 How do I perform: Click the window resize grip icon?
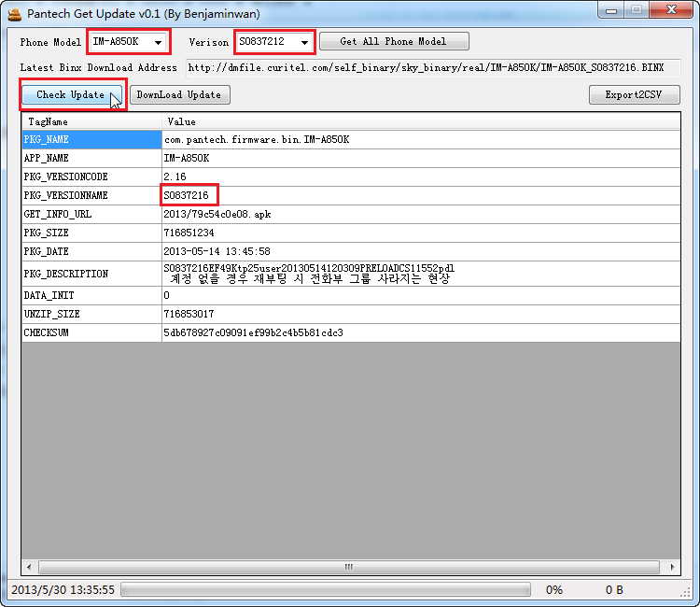685,593
